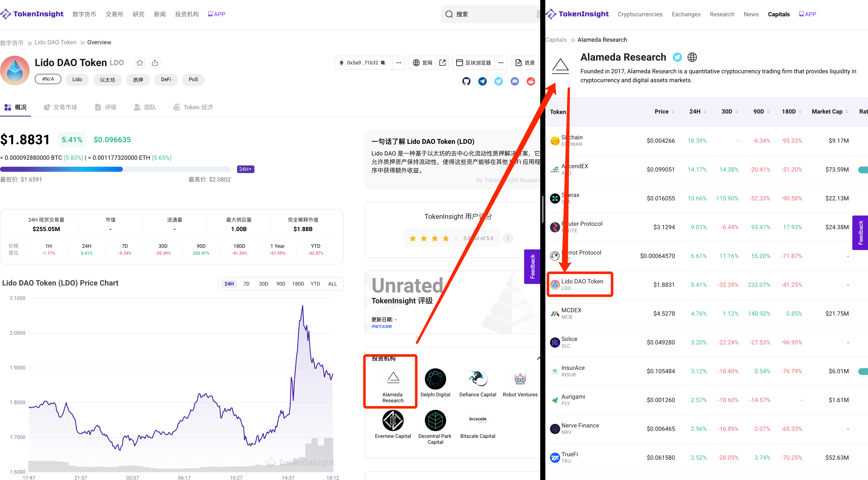Click Alameda Research Twitter icon
The width and height of the screenshot is (868, 480).
(x=677, y=57)
